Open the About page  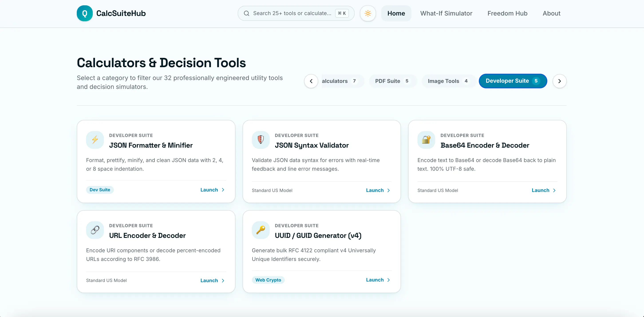pos(551,13)
